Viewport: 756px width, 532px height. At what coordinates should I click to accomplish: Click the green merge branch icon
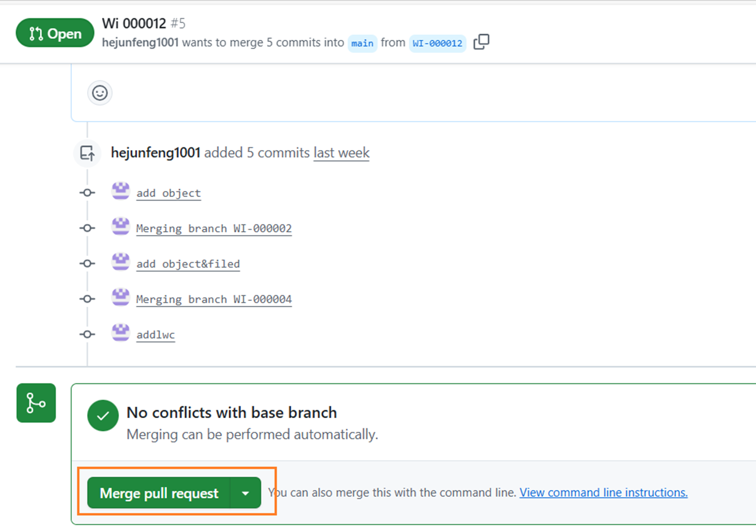coord(36,403)
